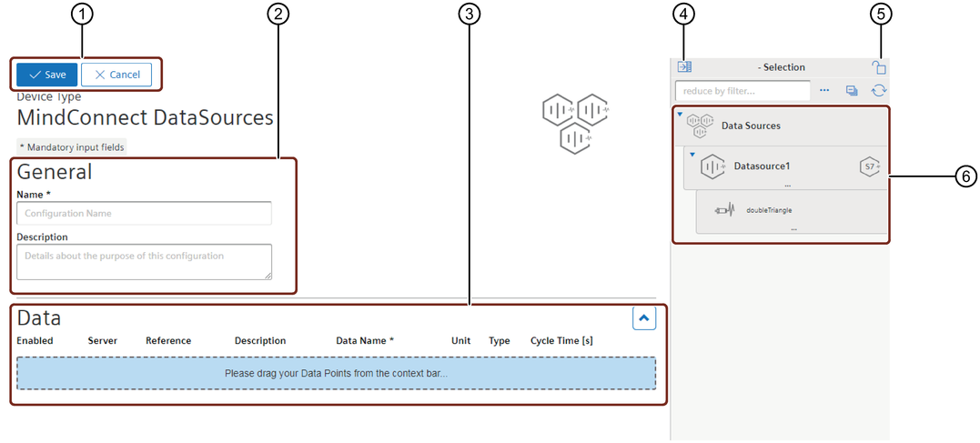The width and height of the screenshot is (980, 443).
Task: Click the Selection panel title
Action: [782, 66]
